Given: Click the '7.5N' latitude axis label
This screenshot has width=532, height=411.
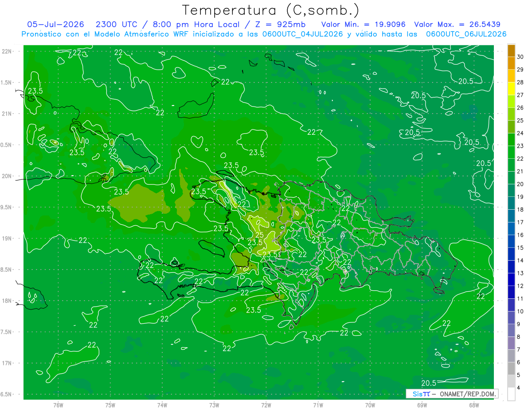Looking at the screenshot, I should pos(7,332).
